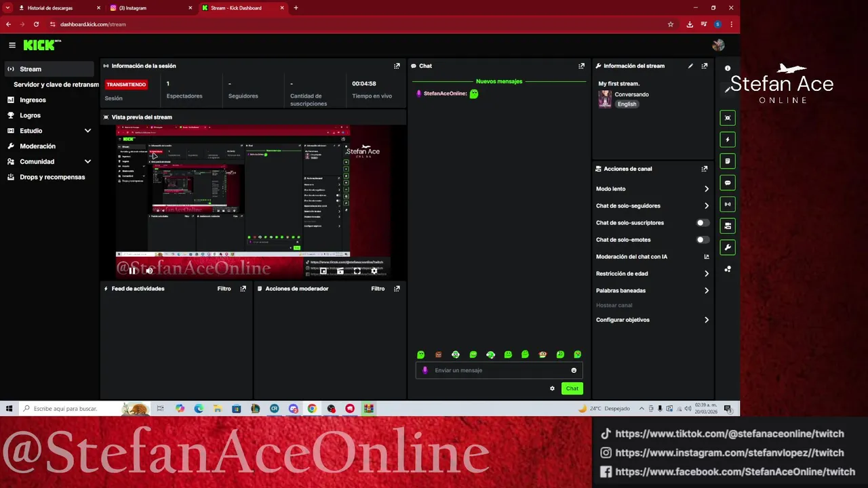Open AI chat moderation external link icon
The height and width of the screenshot is (488, 868).
point(707,257)
